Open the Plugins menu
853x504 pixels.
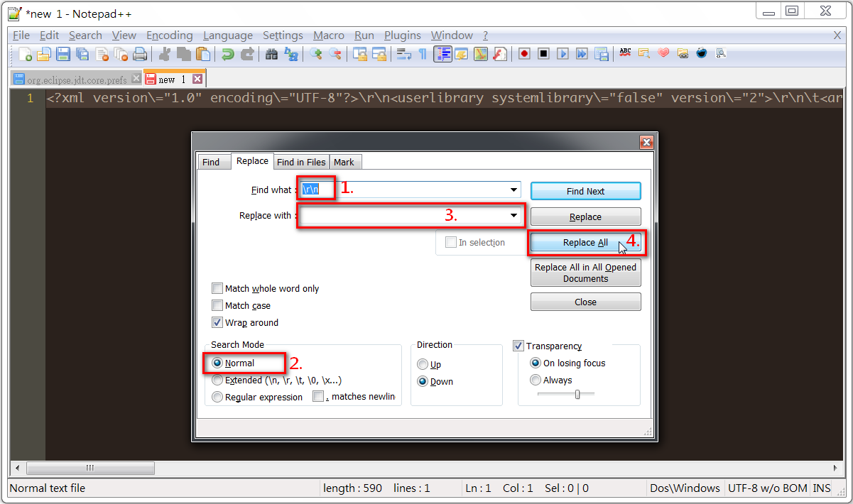coord(403,35)
